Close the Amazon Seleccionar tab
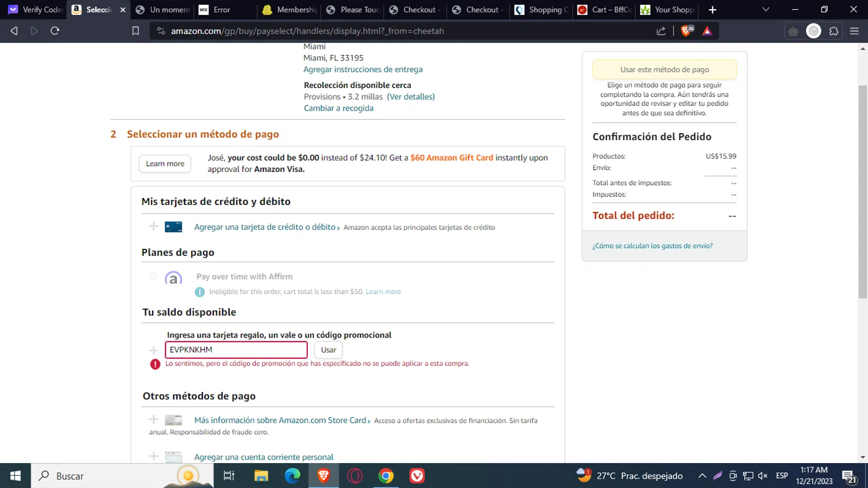Screen dimensions: 868x488 click(x=123, y=10)
